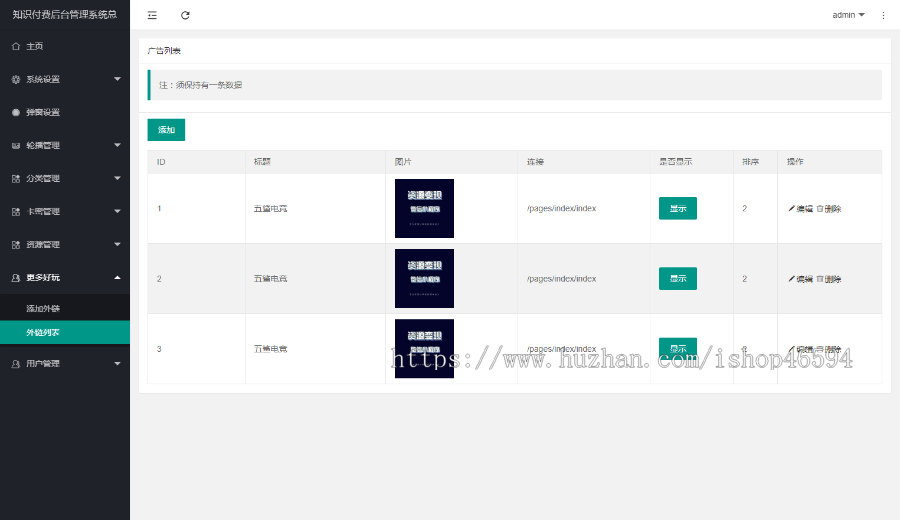The height and width of the screenshot is (520, 900).
Task: Click the gear icon for 系统设置
Action: [x=16, y=79]
